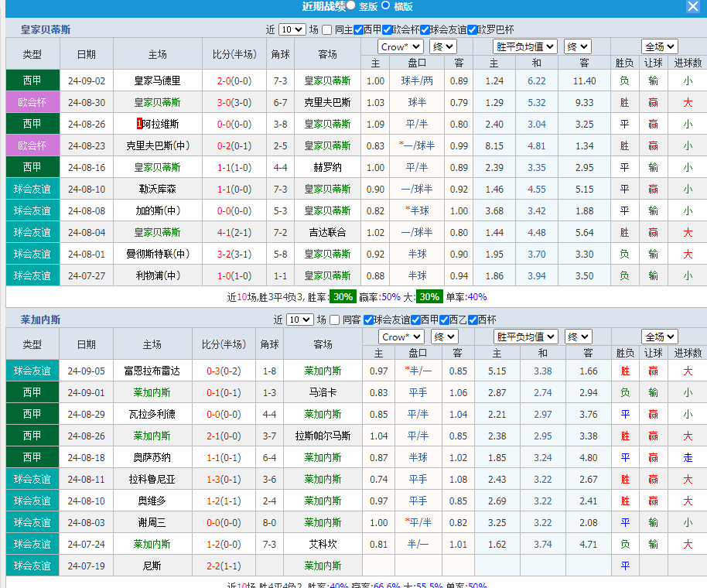Image resolution: width=707 pixels, height=588 pixels.
Task: Open the 全场 dropdown in top section
Action: [659, 46]
